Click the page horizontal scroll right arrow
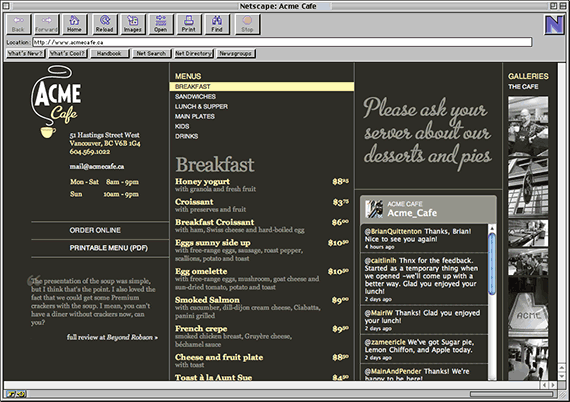This screenshot has height=402, width=570. tap(553, 385)
